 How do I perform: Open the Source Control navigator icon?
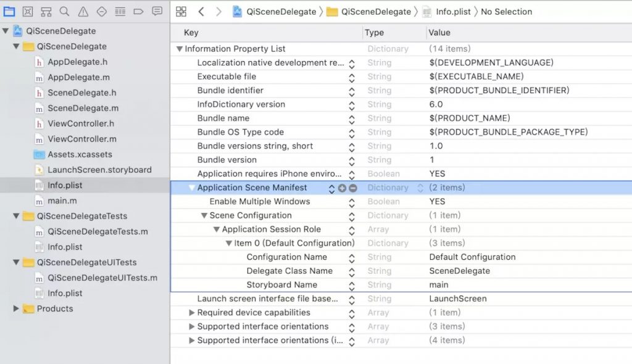click(27, 11)
